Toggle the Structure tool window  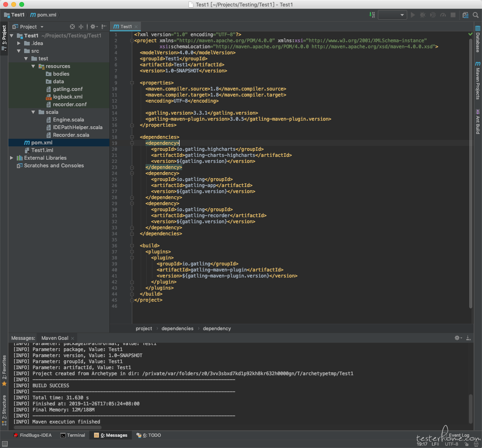[x=4, y=410]
